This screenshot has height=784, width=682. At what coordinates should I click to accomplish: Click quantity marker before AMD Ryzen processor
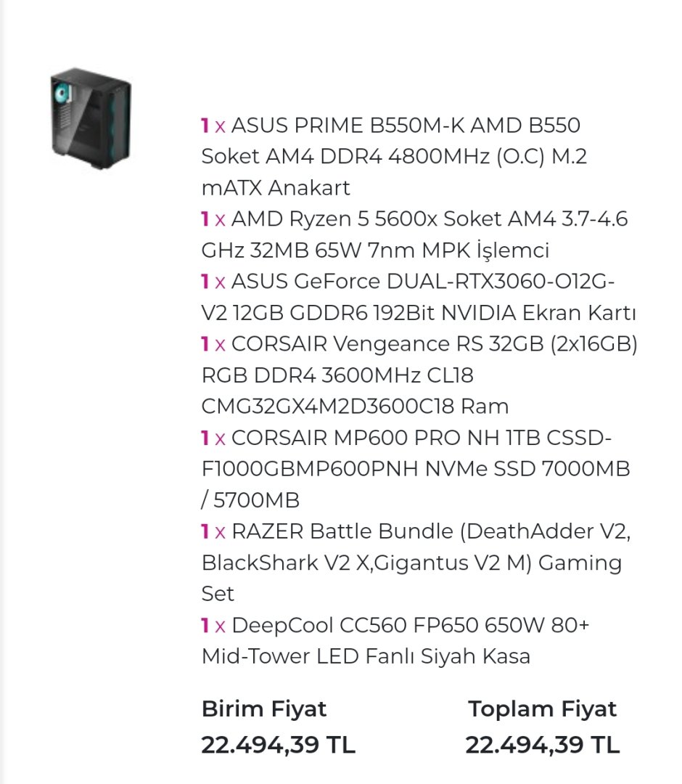(x=213, y=219)
